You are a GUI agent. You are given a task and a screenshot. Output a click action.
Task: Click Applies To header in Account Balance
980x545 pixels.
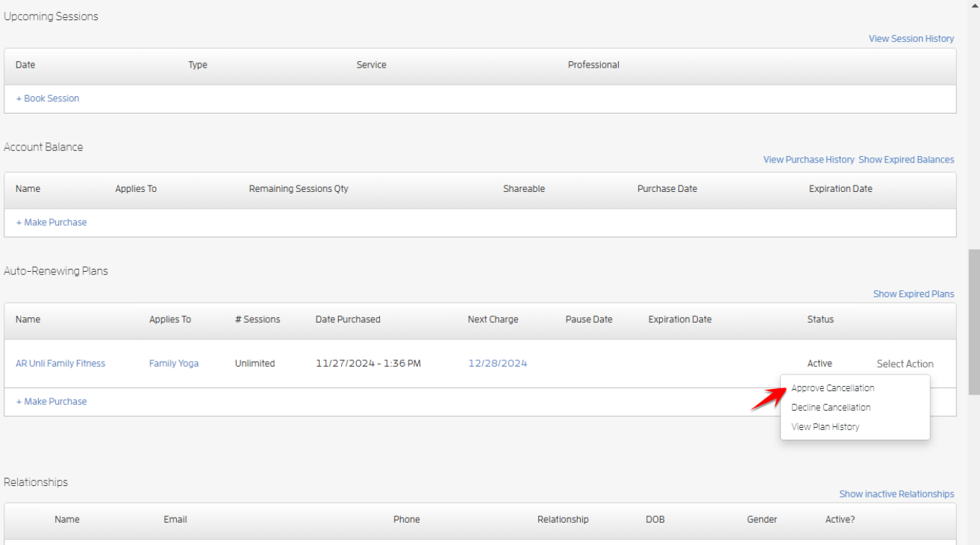[136, 189]
